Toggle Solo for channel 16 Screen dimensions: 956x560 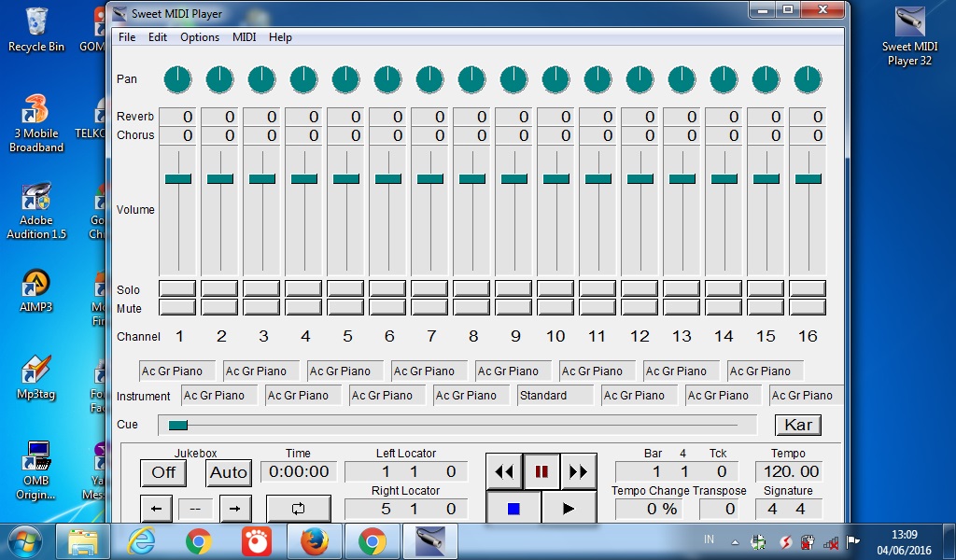808,288
